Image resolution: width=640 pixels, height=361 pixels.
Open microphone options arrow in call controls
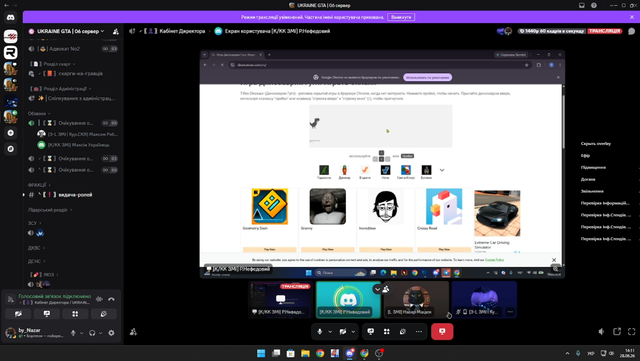[330, 332]
